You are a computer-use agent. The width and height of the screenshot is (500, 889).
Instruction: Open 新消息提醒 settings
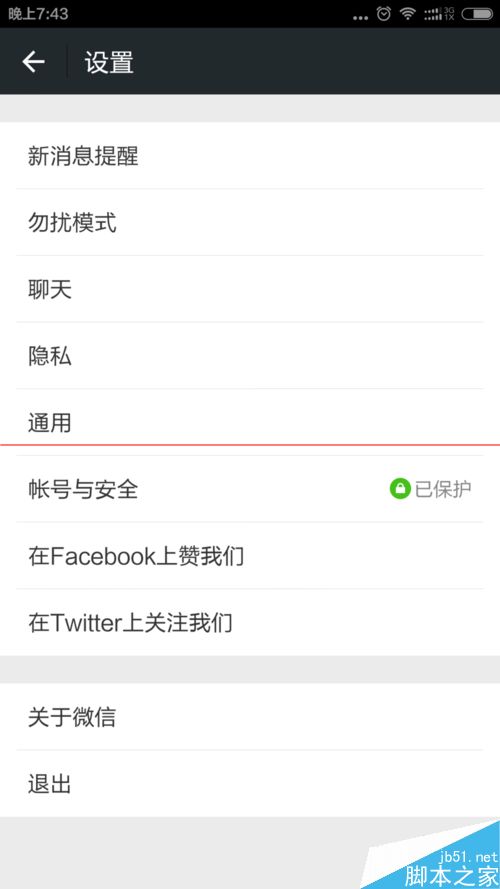pos(250,156)
